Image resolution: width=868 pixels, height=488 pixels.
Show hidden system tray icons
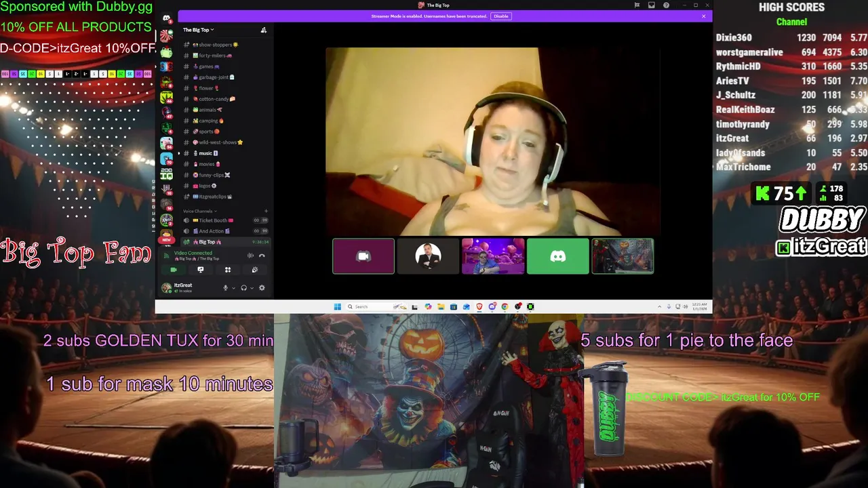point(659,306)
